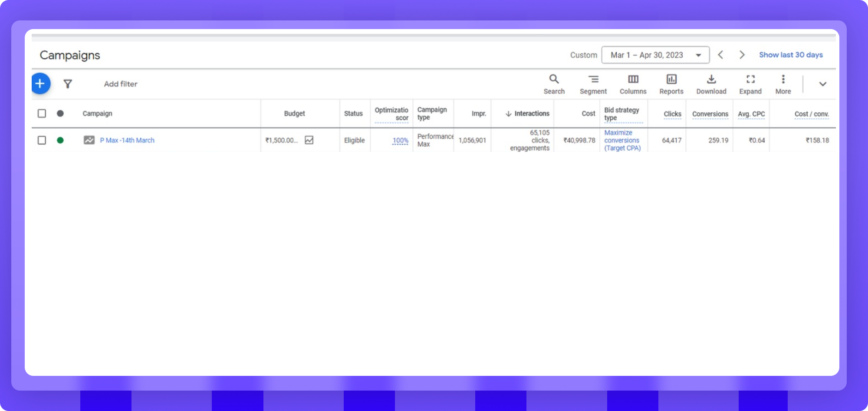Open the More options menu
This screenshot has width=868, height=411.
coord(783,84)
